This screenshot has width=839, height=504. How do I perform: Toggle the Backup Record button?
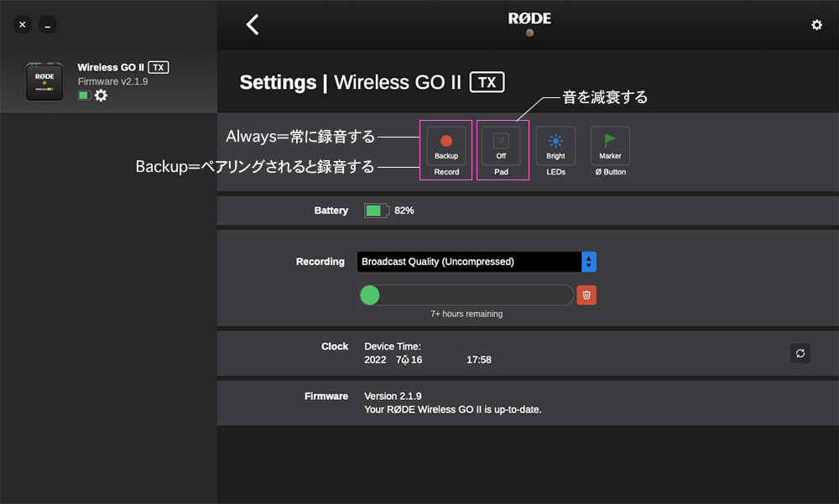(446, 146)
